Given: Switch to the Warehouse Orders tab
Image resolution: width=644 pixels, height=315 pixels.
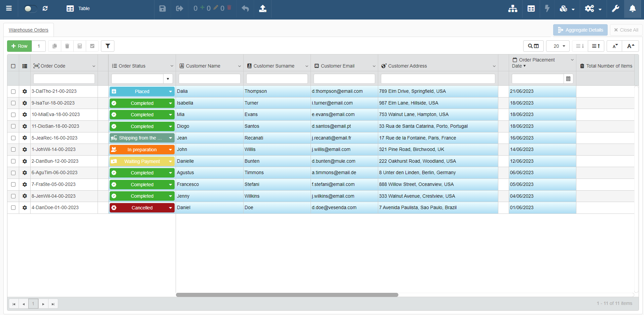Looking at the screenshot, I should click(x=29, y=30).
